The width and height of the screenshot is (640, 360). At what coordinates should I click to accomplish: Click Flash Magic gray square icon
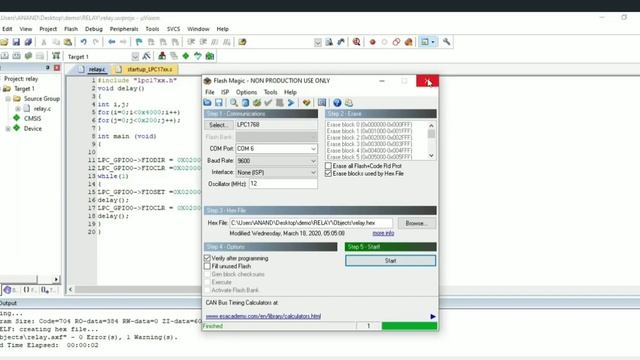pyautogui.click(x=280, y=103)
